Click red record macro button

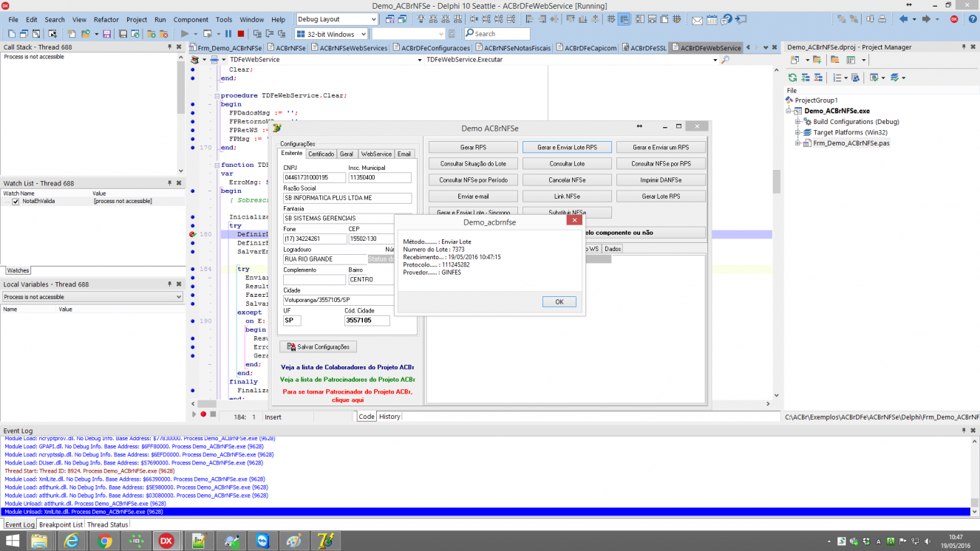(203, 415)
